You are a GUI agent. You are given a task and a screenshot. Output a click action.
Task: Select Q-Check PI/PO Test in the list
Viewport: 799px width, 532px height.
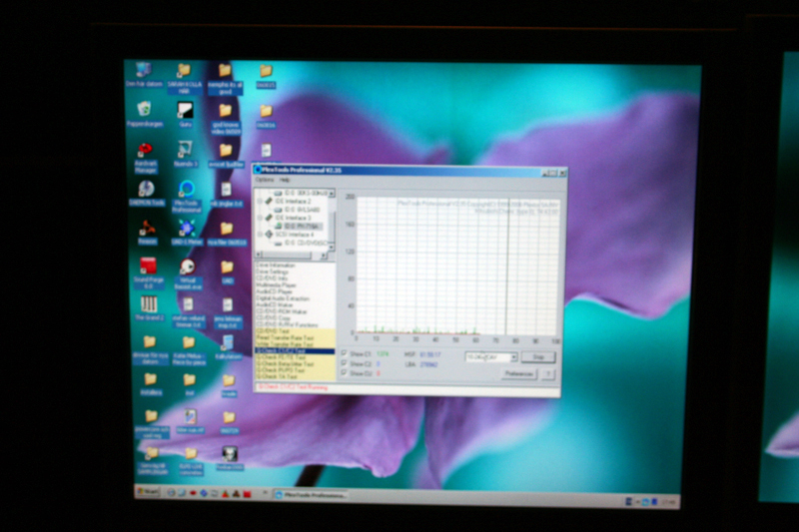[280, 370]
